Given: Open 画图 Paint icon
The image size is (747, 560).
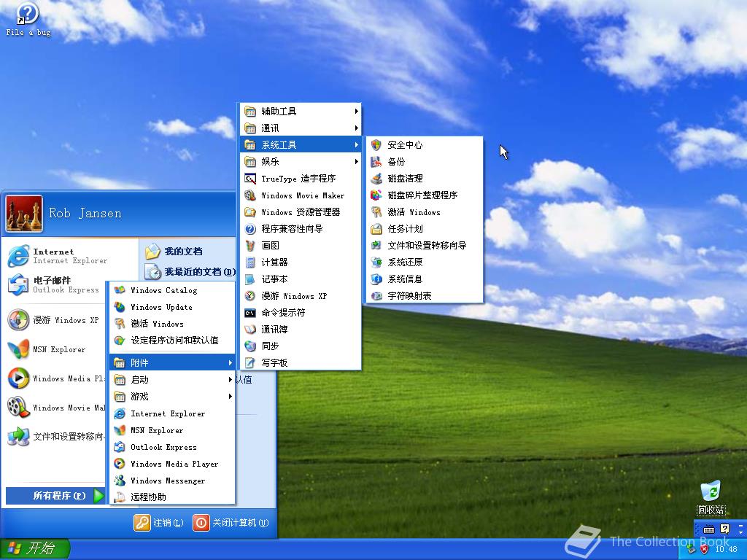Looking at the screenshot, I should point(250,246).
